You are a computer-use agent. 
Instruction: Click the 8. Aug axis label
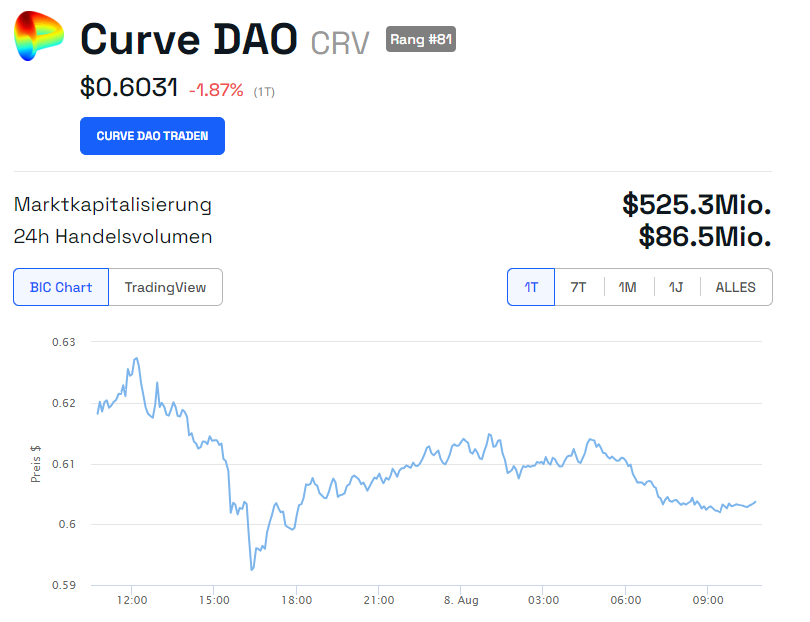coord(461,600)
